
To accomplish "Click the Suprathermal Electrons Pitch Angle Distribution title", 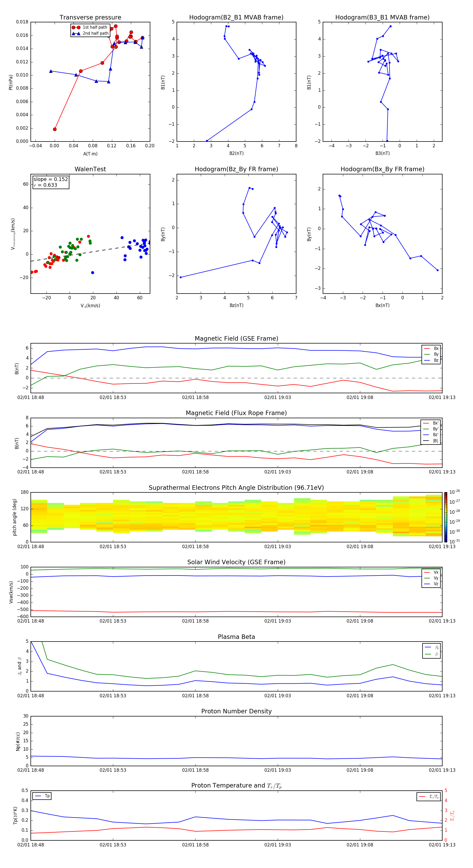I will 236,488.
